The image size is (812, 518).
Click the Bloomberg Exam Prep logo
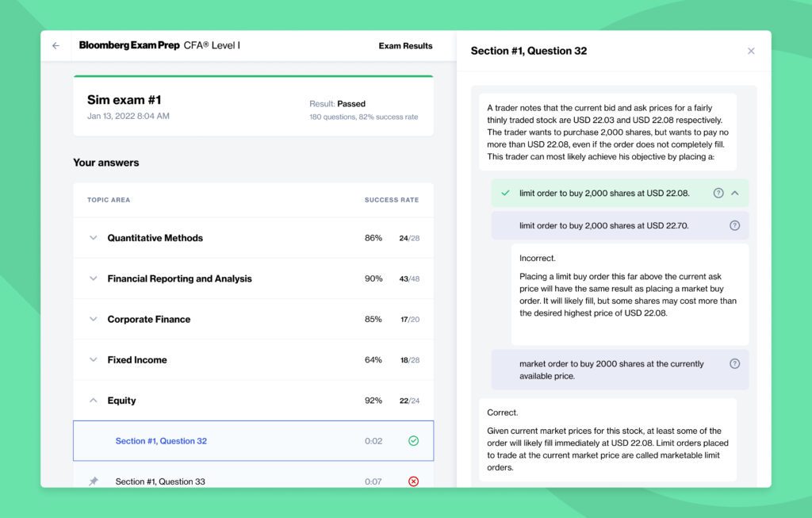(x=129, y=46)
